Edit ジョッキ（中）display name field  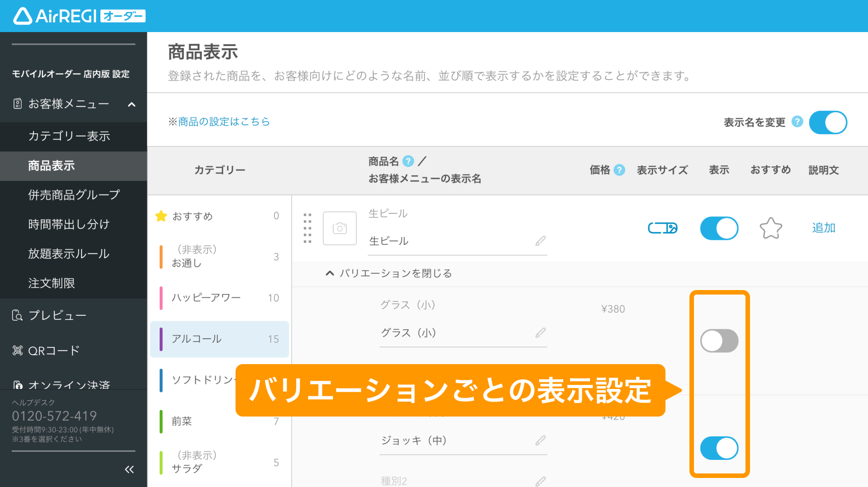[x=463, y=441]
